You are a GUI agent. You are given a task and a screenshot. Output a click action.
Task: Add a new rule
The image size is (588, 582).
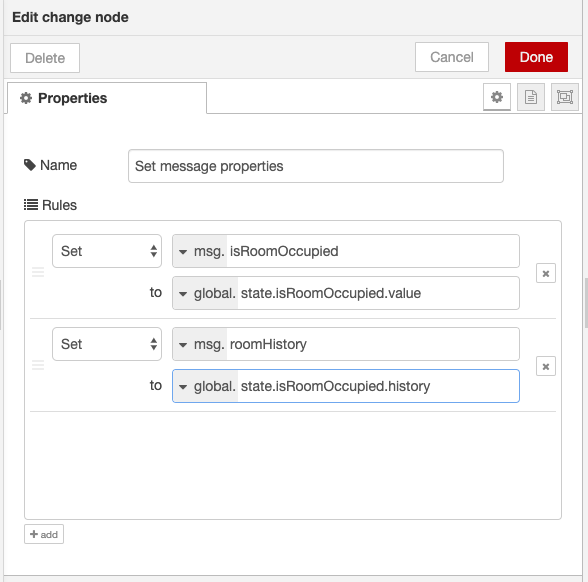click(44, 534)
